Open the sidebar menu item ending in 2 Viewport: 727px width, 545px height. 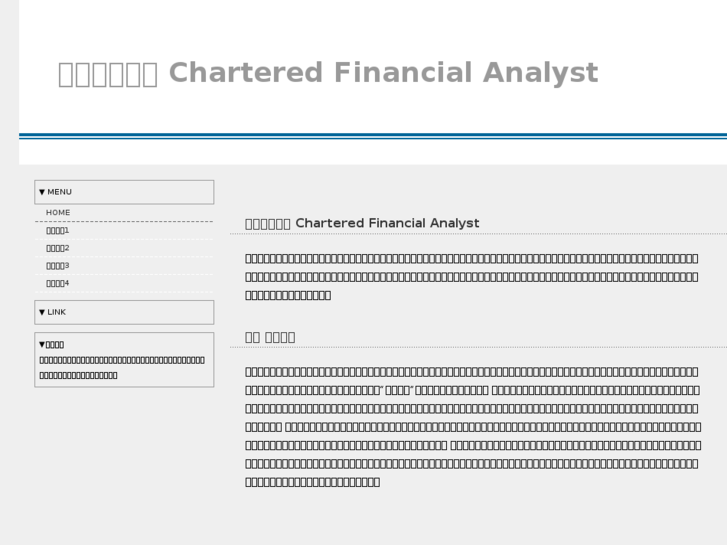[x=57, y=248]
